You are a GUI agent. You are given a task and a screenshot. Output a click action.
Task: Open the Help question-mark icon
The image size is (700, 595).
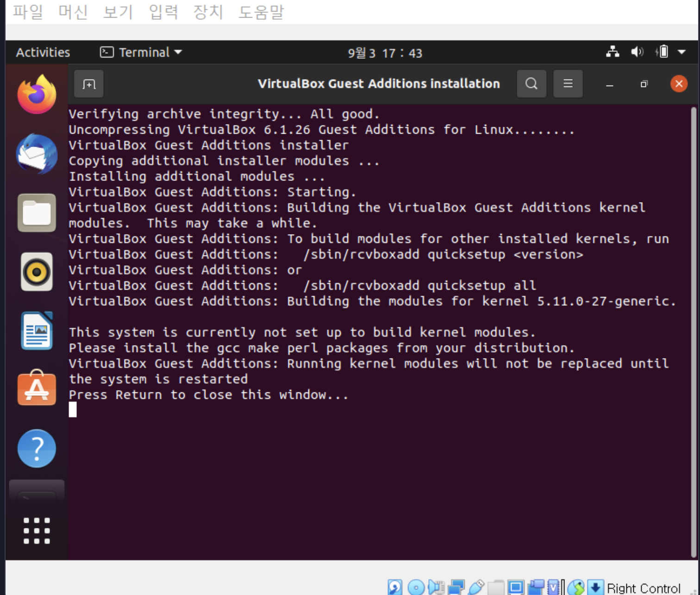(x=37, y=448)
